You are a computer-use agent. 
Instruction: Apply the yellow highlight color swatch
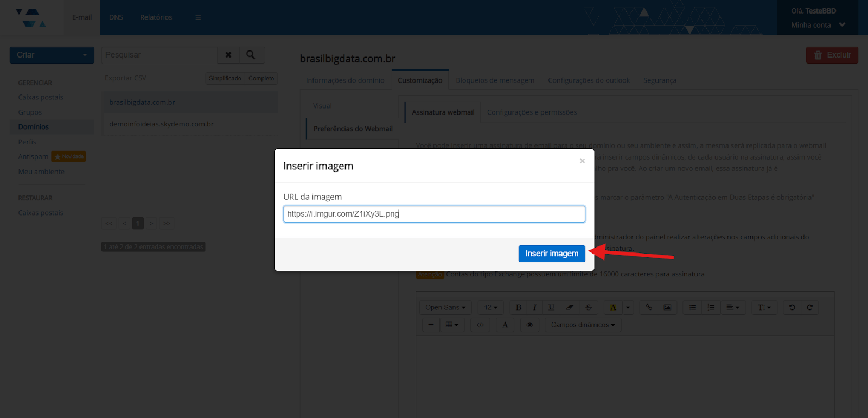pos(613,307)
